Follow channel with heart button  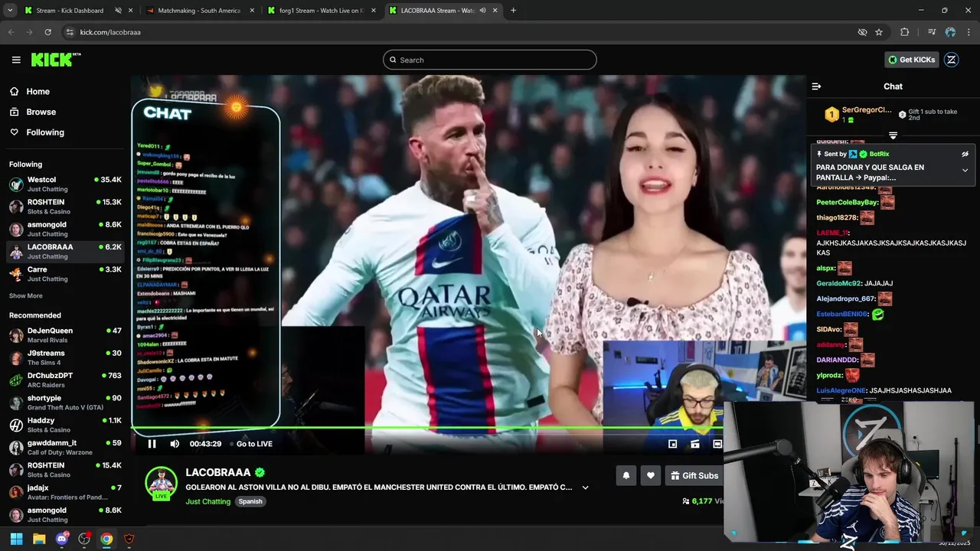(x=651, y=476)
